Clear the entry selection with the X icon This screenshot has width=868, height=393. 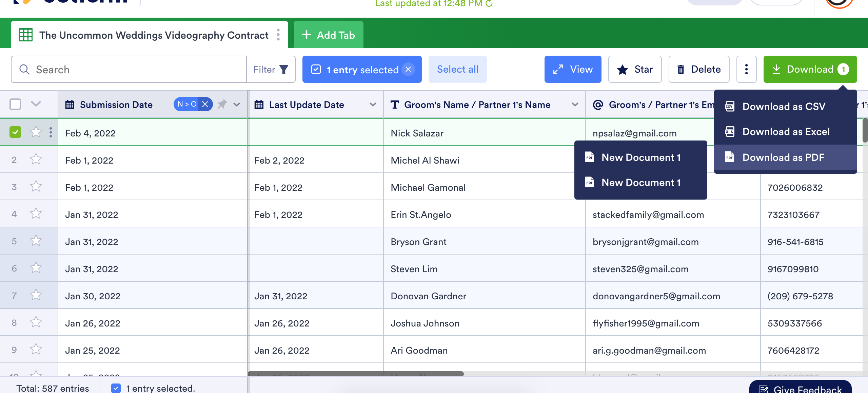pos(408,69)
